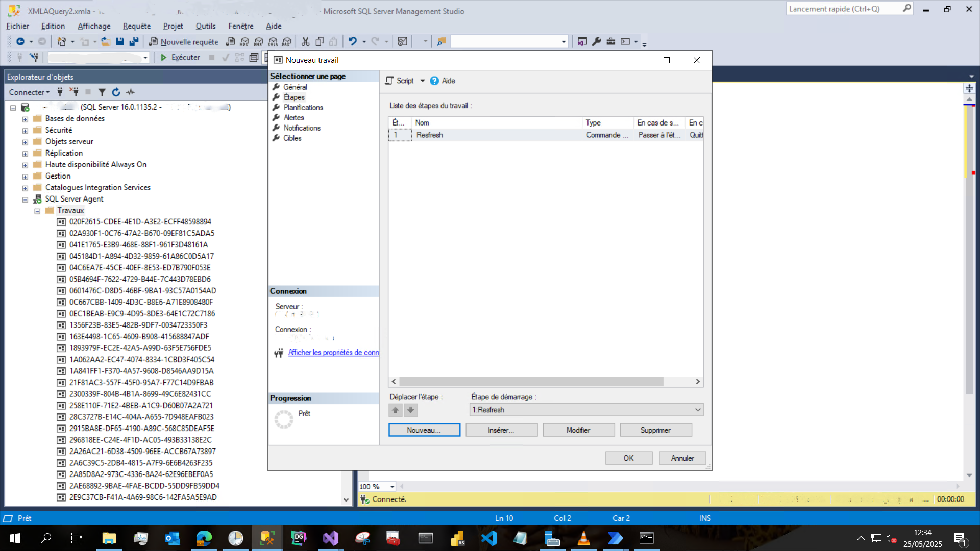Open the Script dropdown arrow
980x551 pixels.
(423, 81)
